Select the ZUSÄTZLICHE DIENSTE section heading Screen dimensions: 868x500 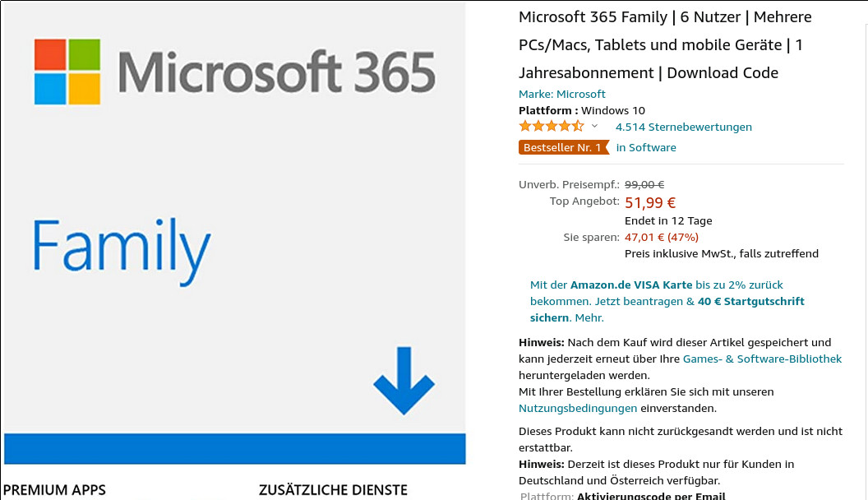(x=333, y=490)
